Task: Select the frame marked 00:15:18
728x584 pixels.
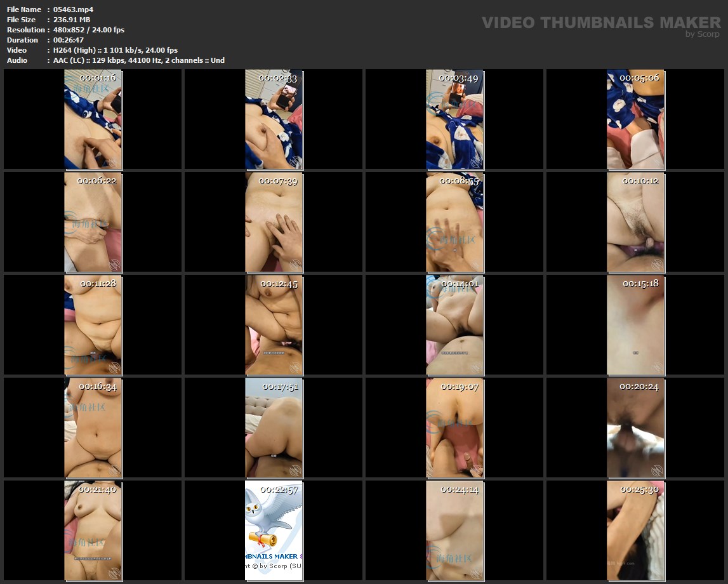Action: point(635,325)
